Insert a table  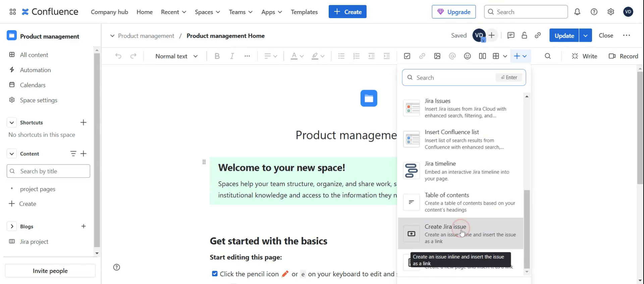[x=496, y=56]
